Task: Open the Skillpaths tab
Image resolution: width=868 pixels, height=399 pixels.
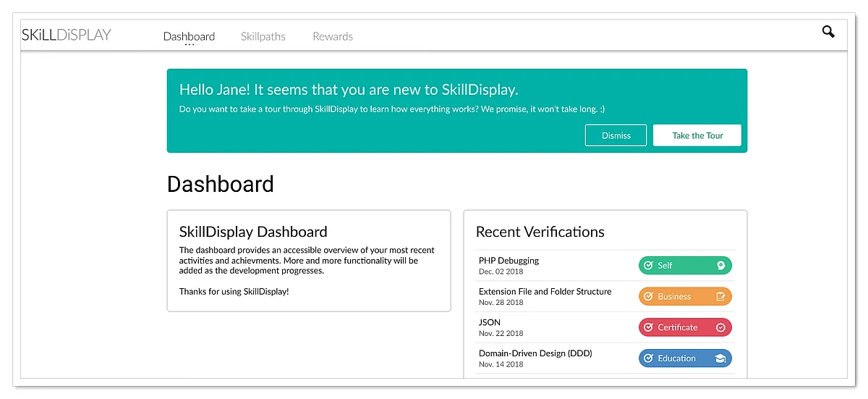Action: 263,36
